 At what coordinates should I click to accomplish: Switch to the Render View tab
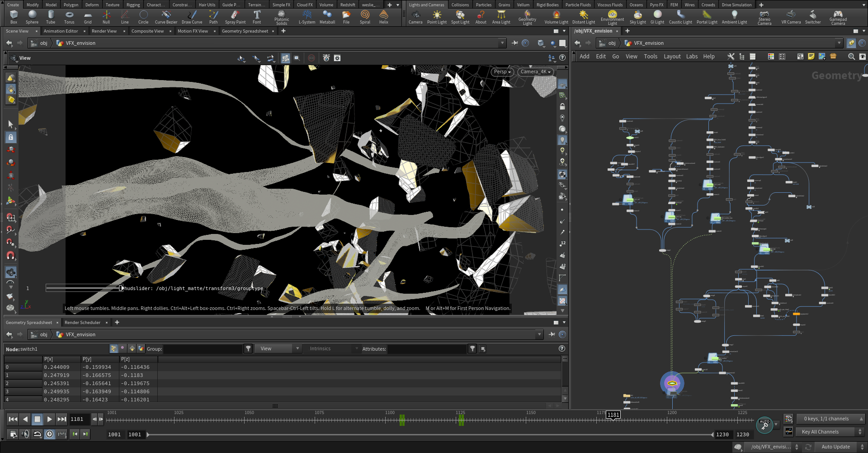point(104,31)
